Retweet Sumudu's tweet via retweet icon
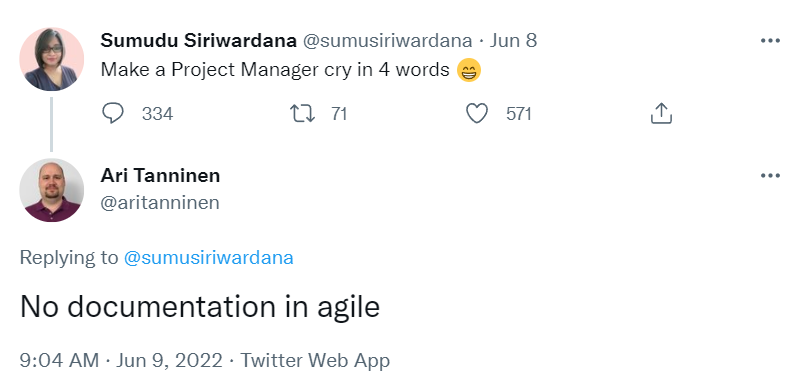The height and width of the screenshot is (375, 796). click(x=302, y=114)
